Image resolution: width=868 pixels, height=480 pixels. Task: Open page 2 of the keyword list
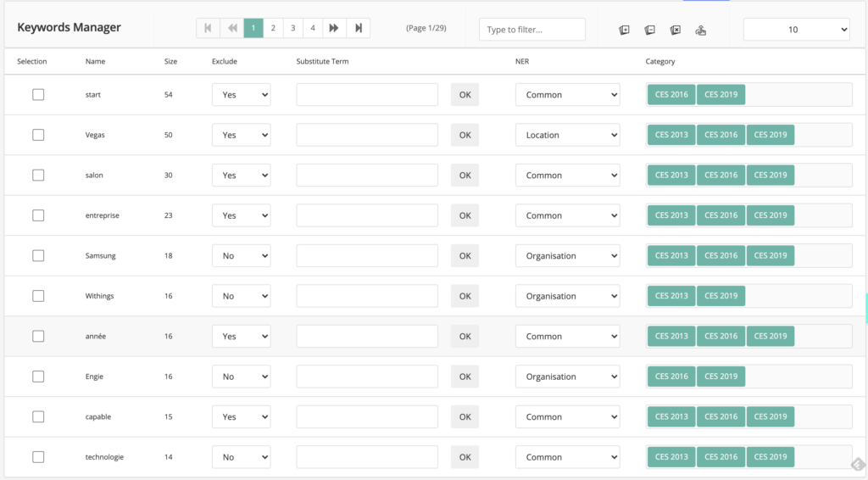point(273,28)
